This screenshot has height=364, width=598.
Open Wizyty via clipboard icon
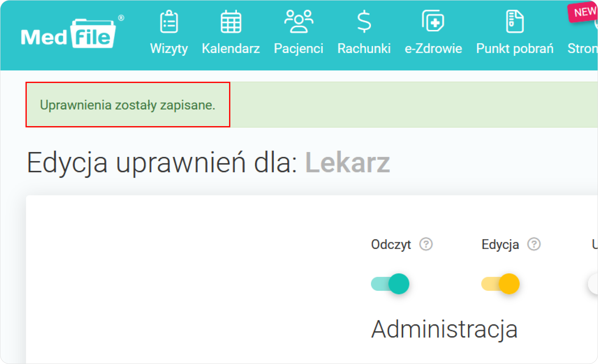[x=169, y=22]
